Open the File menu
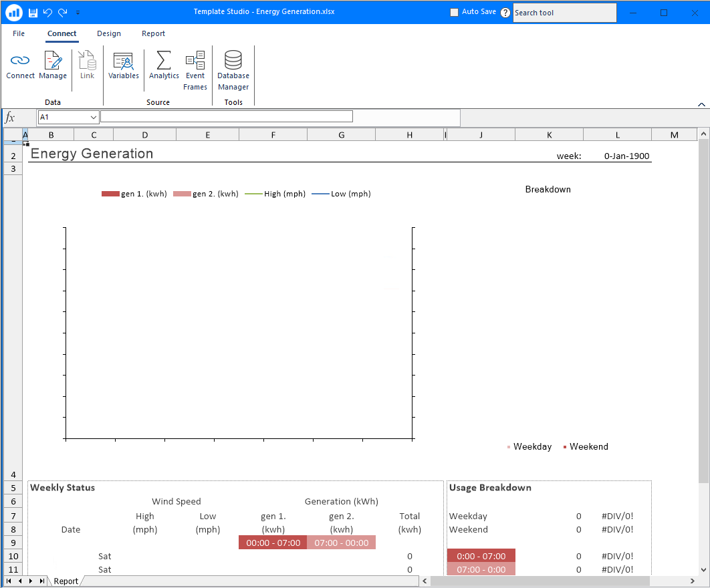 coord(19,33)
